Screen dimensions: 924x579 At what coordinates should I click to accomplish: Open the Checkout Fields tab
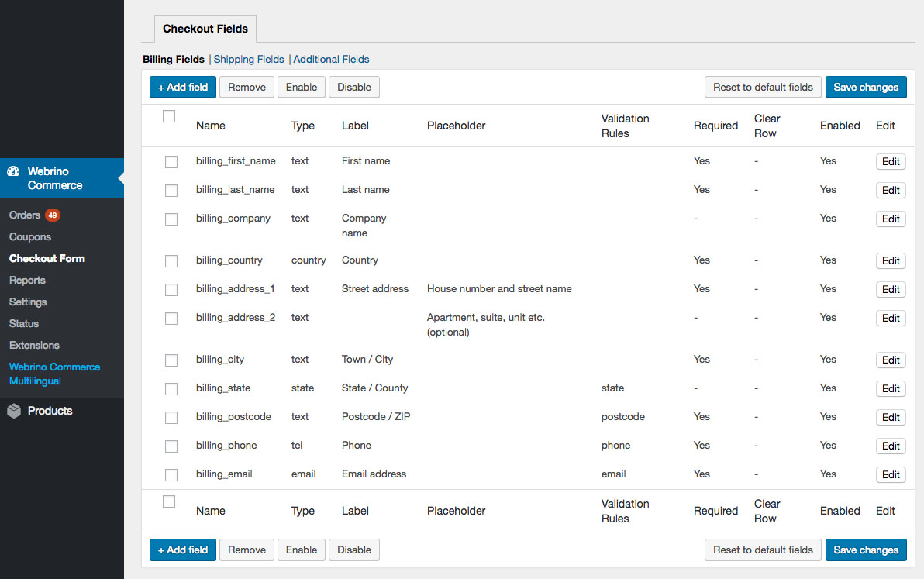(205, 29)
